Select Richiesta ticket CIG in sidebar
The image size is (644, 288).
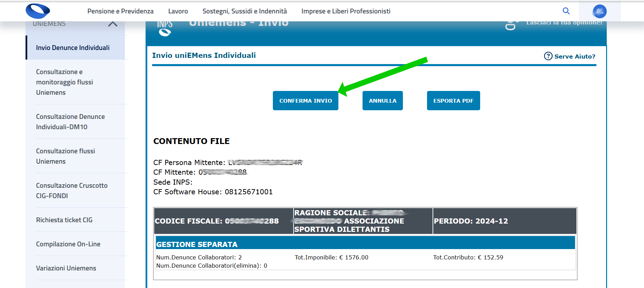point(64,220)
